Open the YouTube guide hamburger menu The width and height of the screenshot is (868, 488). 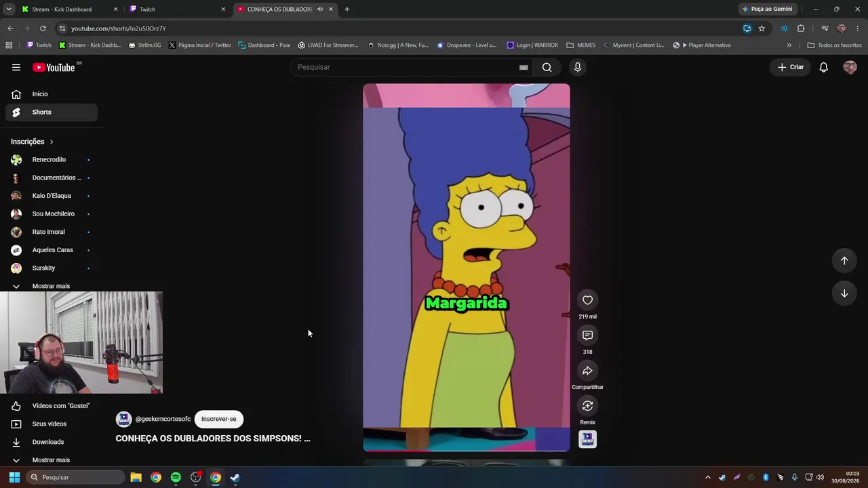(x=16, y=67)
